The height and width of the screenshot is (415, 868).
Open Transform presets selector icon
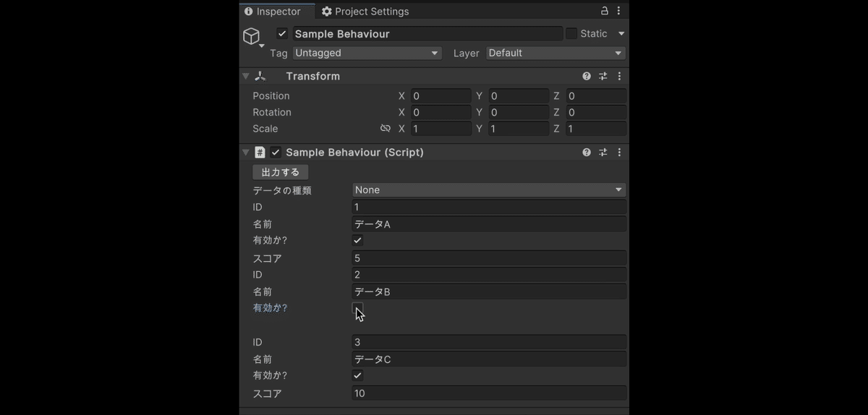tap(603, 76)
